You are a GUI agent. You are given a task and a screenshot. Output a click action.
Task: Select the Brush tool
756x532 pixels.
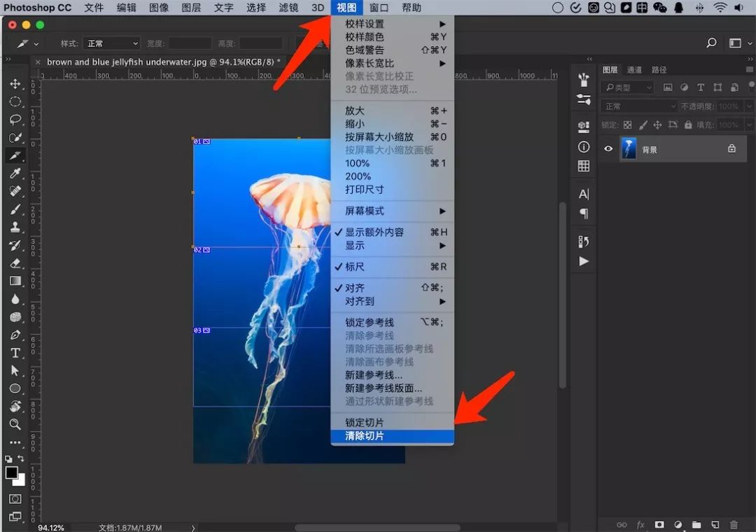point(15,209)
